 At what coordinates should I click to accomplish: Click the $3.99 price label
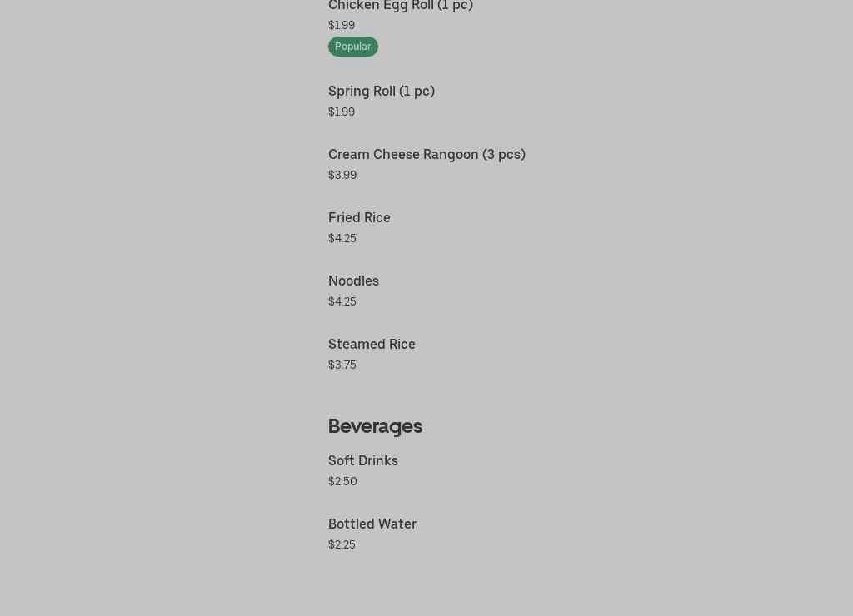342,176
